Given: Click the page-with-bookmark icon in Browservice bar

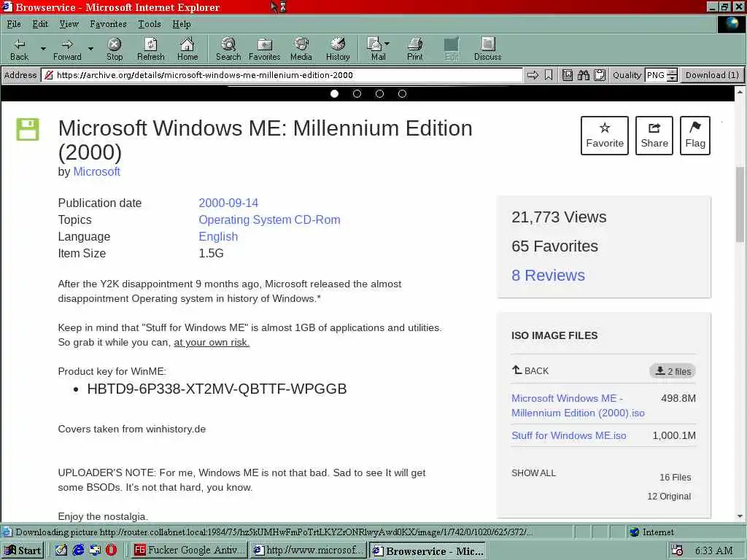Looking at the screenshot, I should 568,75.
